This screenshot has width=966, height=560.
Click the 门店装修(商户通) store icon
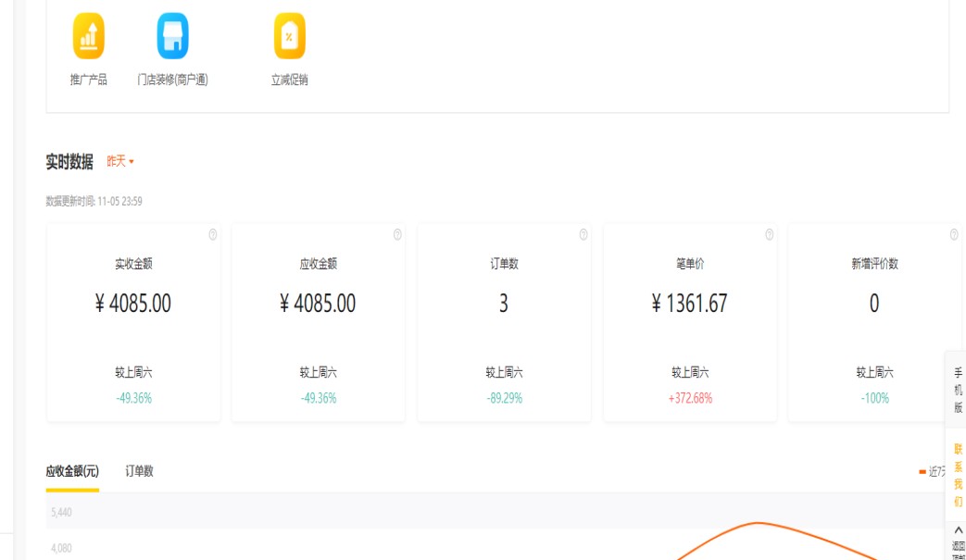point(172,37)
